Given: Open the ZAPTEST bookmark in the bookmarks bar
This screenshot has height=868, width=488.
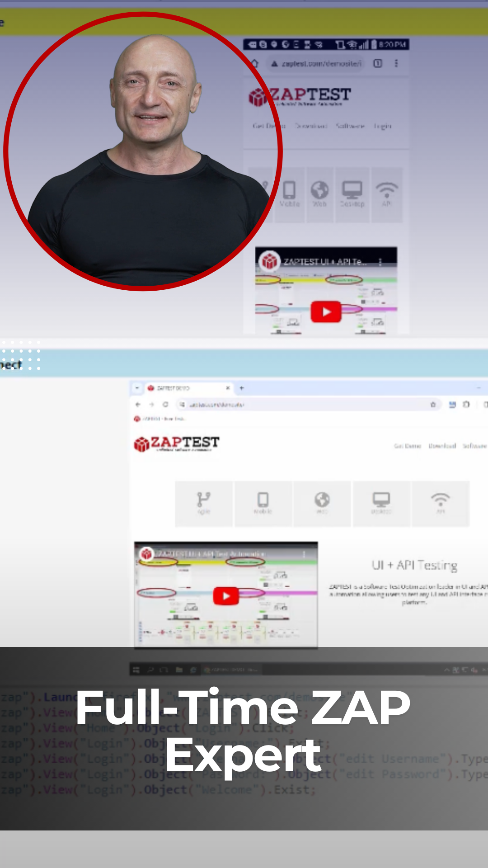Looking at the screenshot, I should [160, 419].
